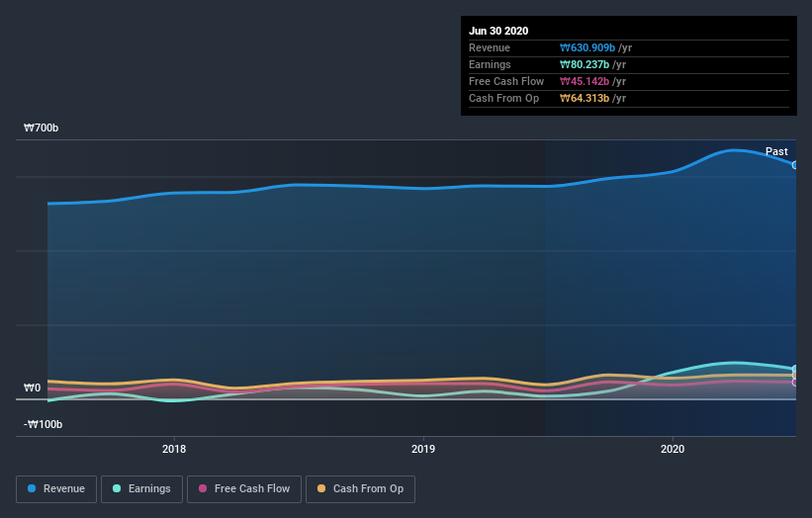Select the Revenue endpoint marker on the chart
Screen dimensions: 812x518
[795, 165]
